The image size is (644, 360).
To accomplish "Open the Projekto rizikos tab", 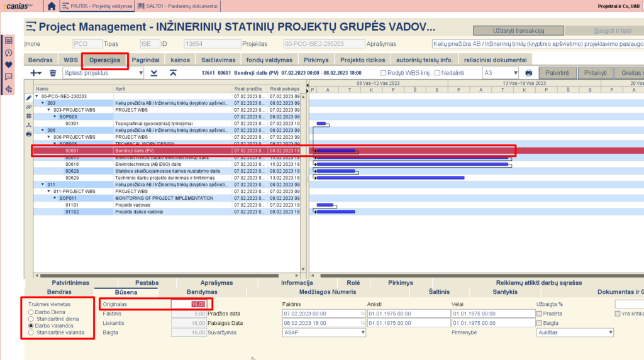I will pyautogui.click(x=362, y=60).
